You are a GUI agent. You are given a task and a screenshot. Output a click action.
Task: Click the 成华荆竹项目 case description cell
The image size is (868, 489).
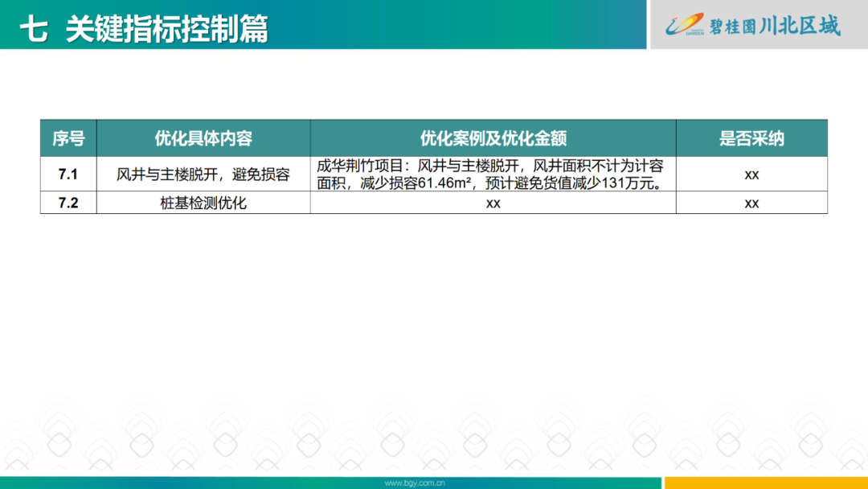click(493, 173)
